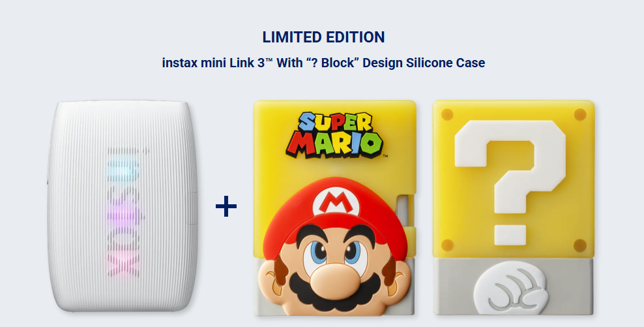Viewport: 644px width, 327px height.
Task: Click Mario's left blue eye
Action: (x=319, y=252)
